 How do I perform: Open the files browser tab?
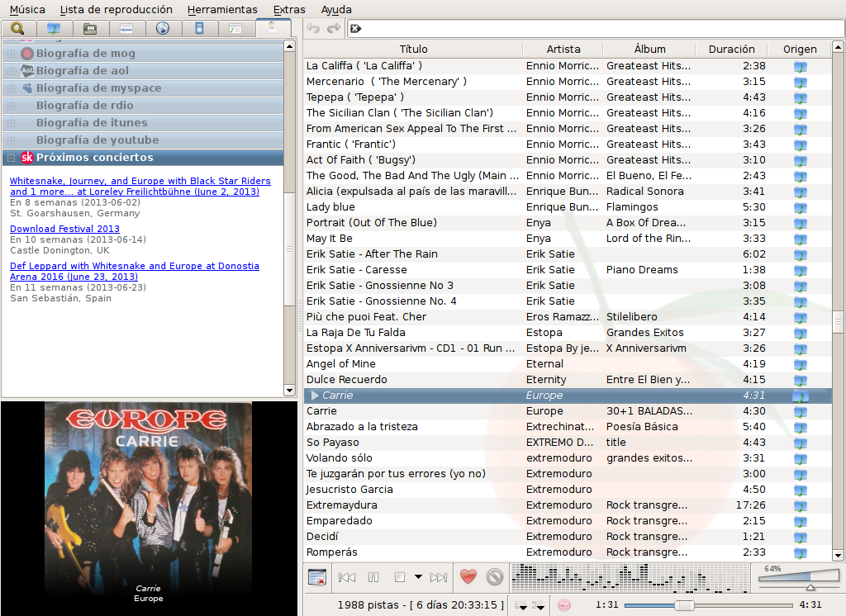90,29
